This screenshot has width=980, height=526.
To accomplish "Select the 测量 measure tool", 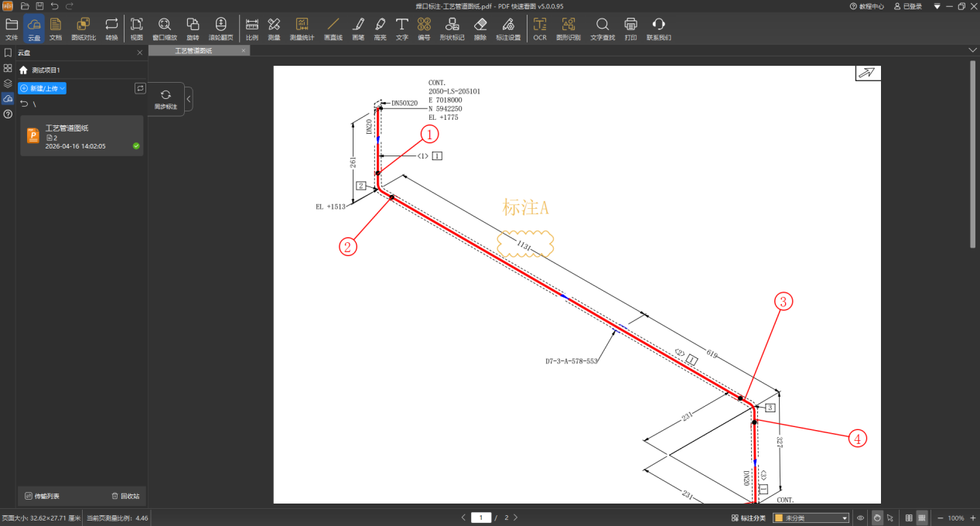I will [274, 28].
